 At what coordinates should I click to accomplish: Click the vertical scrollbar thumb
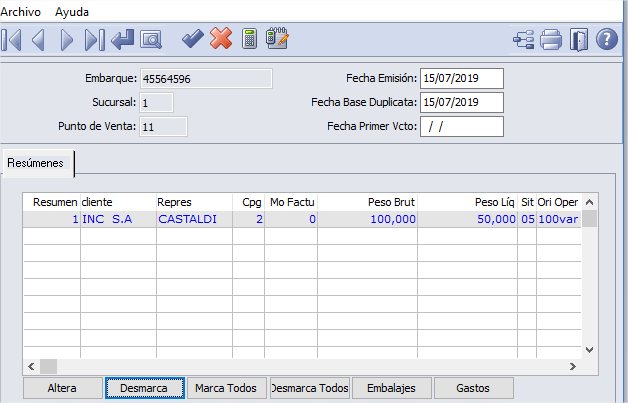(x=589, y=219)
